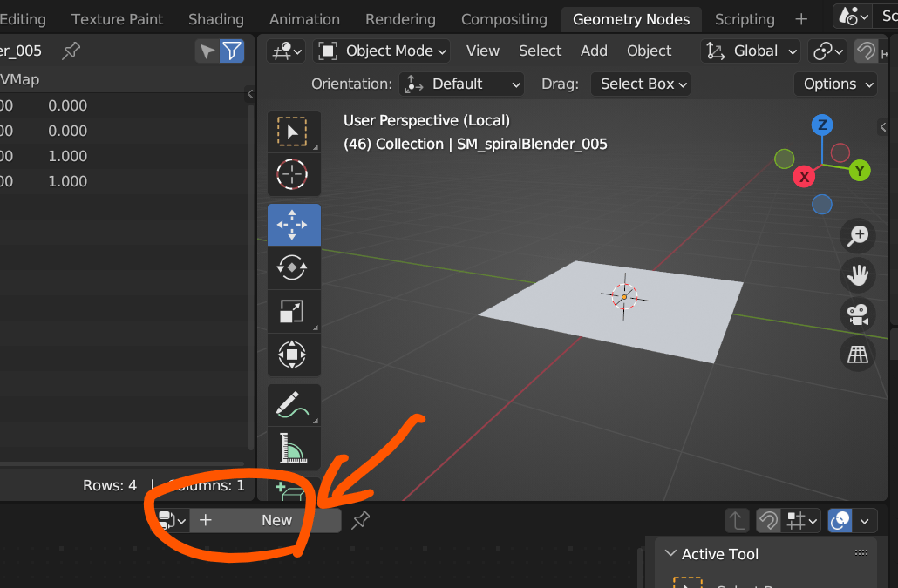Click the plane object in the viewport
The width and height of the screenshot is (898, 588).
click(613, 312)
